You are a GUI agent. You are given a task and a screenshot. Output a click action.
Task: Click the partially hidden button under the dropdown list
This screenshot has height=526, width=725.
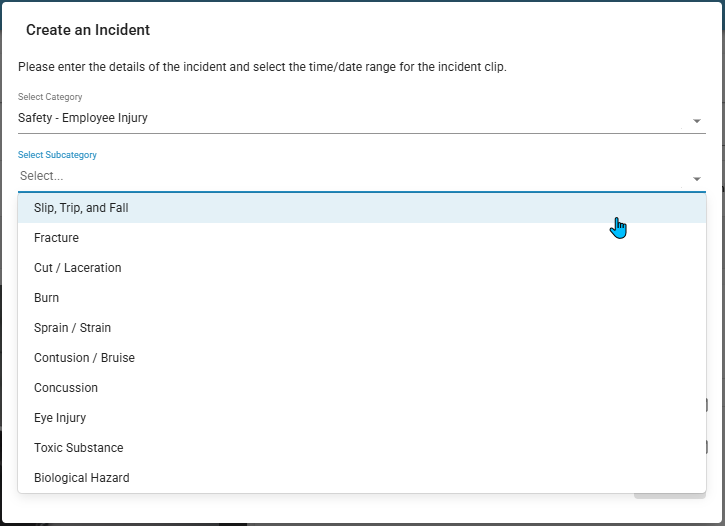tap(670, 496)
